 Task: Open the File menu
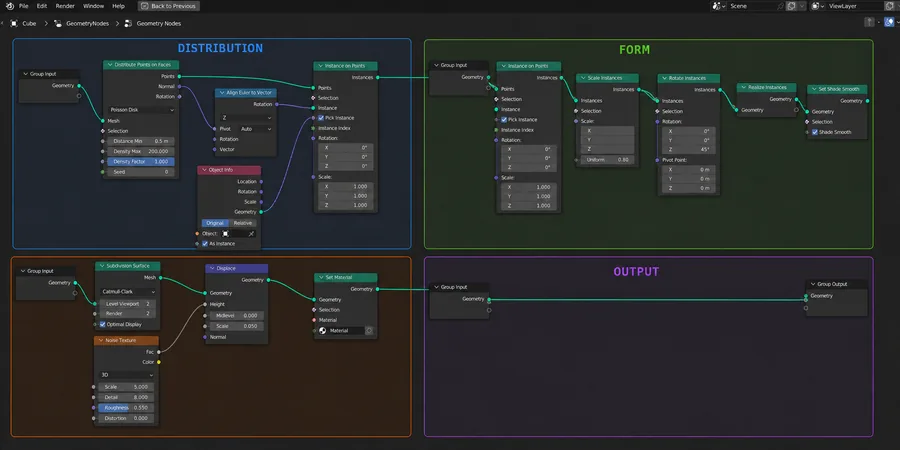click(x=24, y=6)
